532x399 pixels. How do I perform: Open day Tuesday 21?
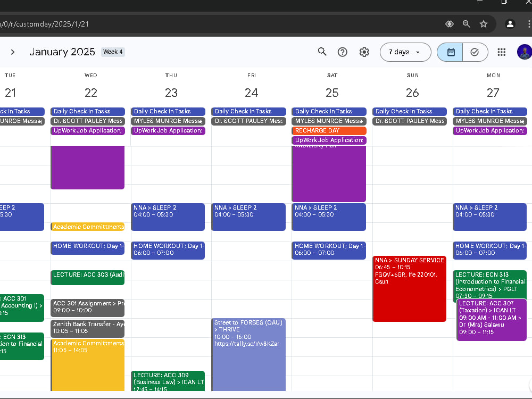click(10, 92)
